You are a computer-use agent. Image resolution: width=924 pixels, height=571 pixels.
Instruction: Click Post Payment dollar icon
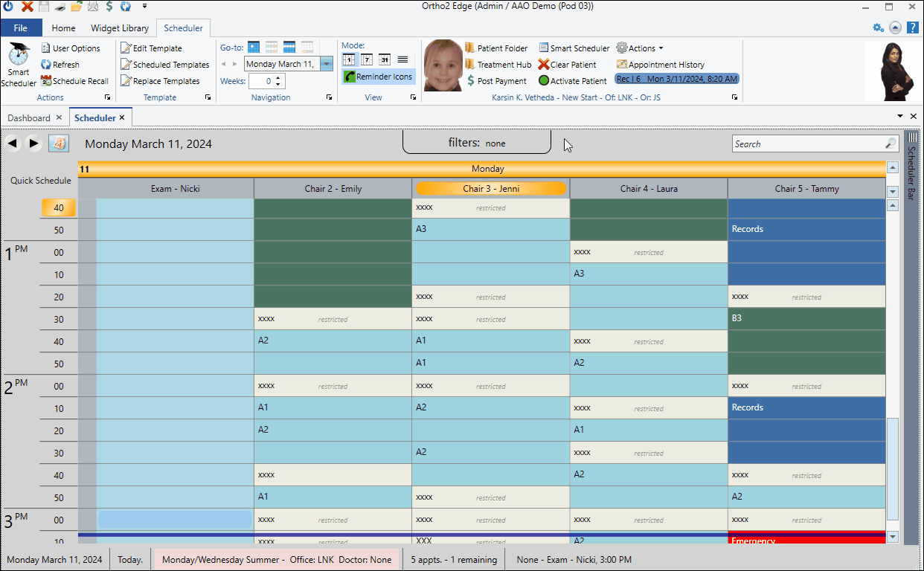471,81
